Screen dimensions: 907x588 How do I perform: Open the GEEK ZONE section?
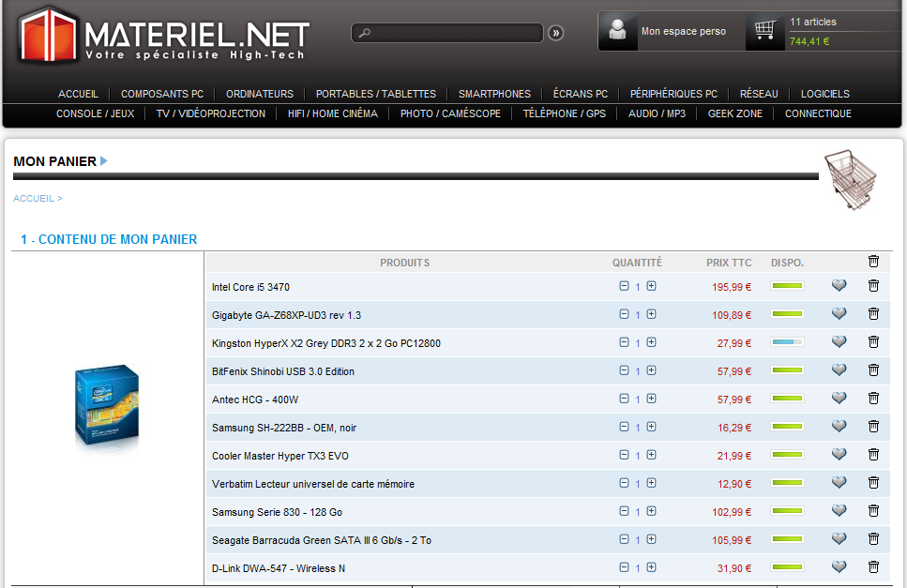[735, 113]
